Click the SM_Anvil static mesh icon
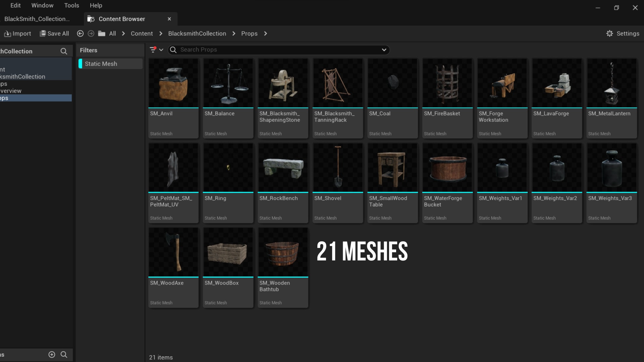The height and width of the screenshot is (362, 644). [173, 83]
